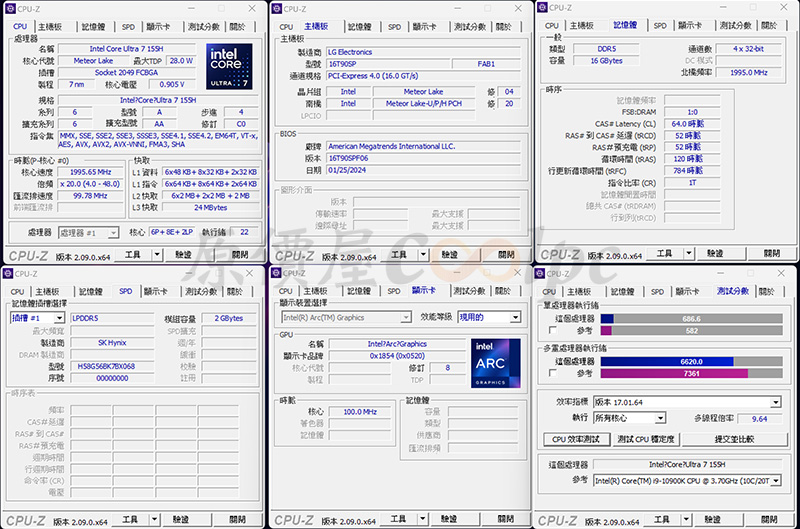This screenshot has height=529, width=800.
Task: Click the Intel Core Ultra 7 logo
Action: point(229,67)
